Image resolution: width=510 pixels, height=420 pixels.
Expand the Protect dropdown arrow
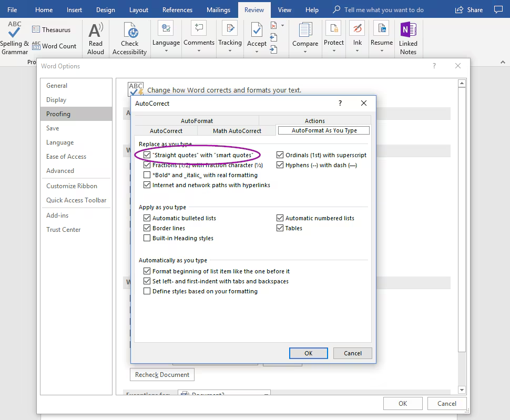point(334,50)
